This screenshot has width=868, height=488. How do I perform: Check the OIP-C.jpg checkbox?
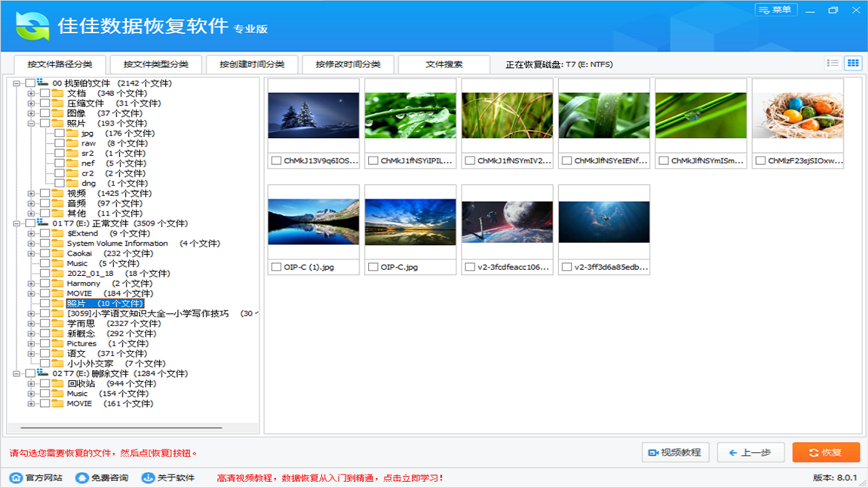pos(374,267)
